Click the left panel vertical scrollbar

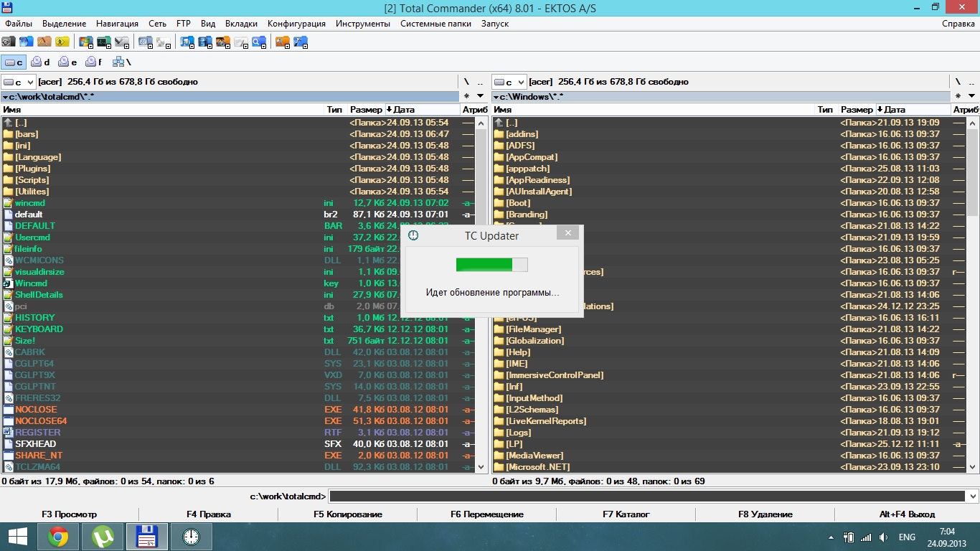pos(482,294)
